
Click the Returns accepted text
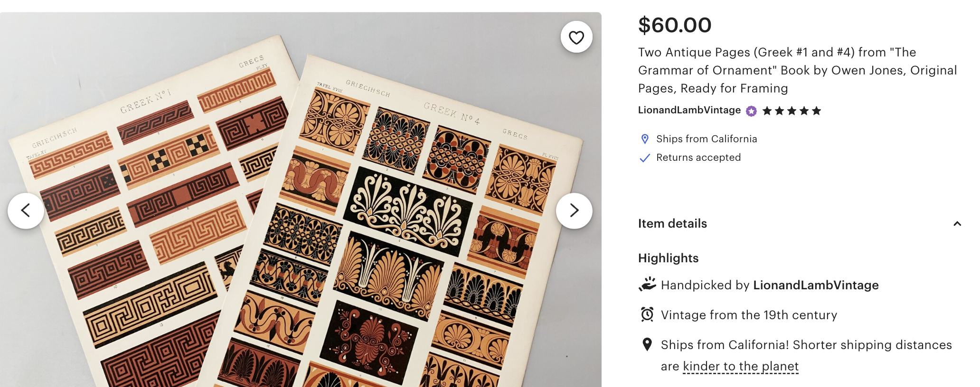pyautogui.click(x=698, y=157)
